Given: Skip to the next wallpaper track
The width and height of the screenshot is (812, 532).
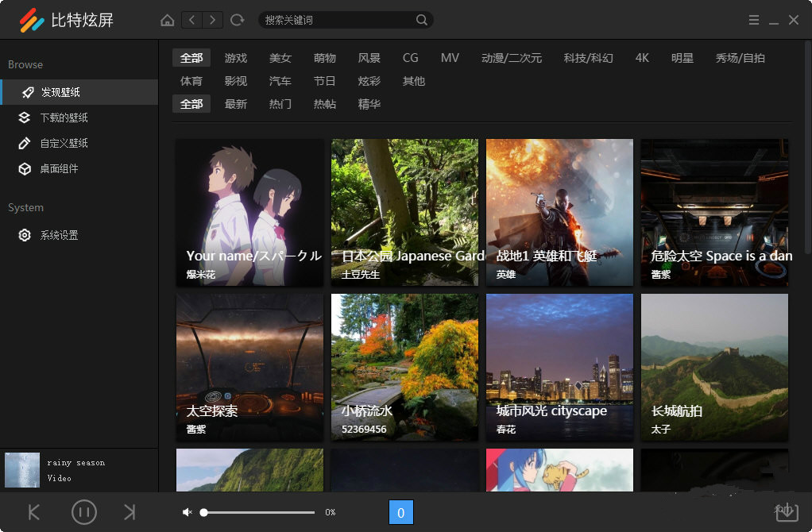Looking at the screenshot, I should (x=130, y=512).
